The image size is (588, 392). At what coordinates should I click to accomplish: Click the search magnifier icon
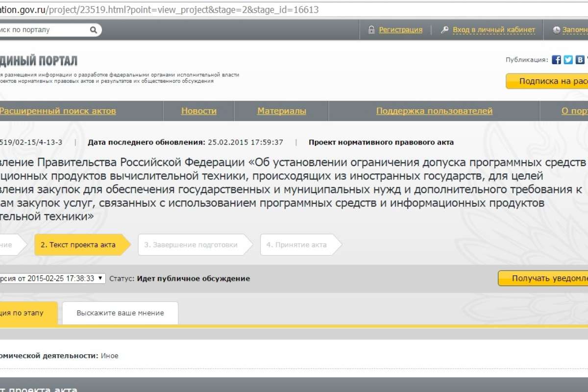(93, 30)
